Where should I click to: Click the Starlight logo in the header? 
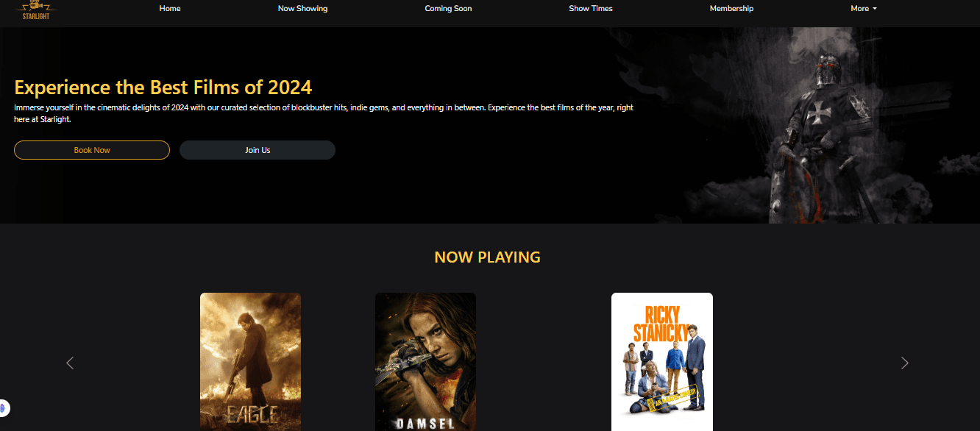[35, 10]
